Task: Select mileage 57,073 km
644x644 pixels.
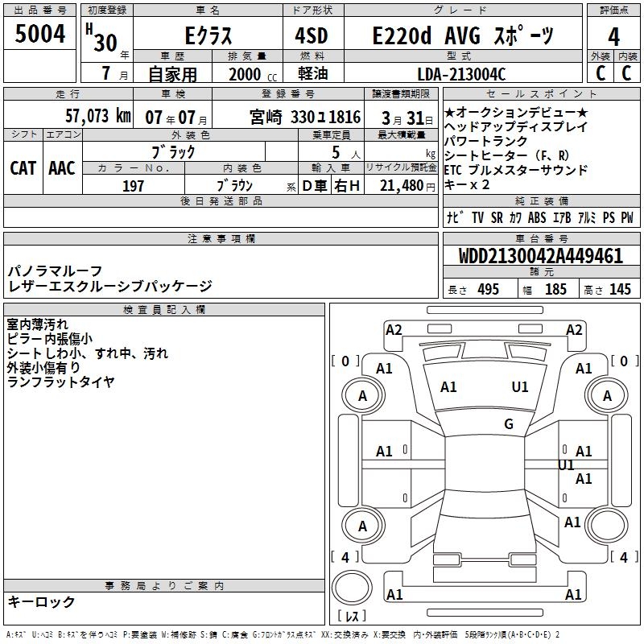Action: coord(98,116)
